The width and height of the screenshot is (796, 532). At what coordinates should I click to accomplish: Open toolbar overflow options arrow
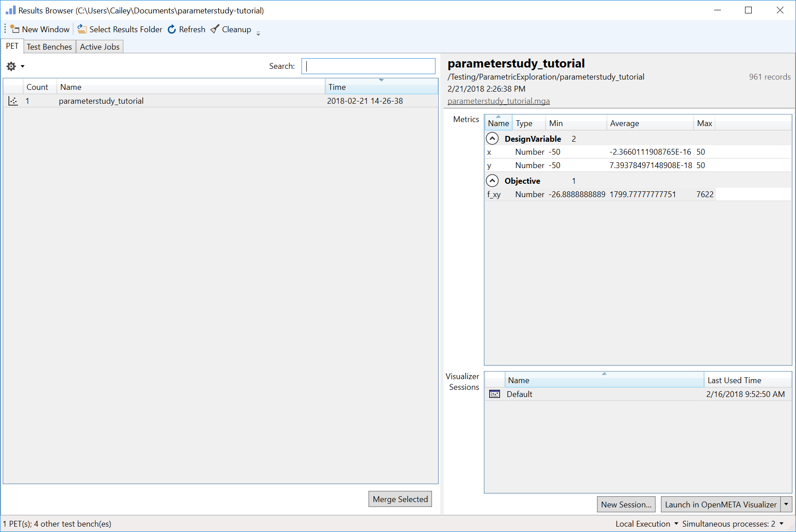(x=258, y=34)
